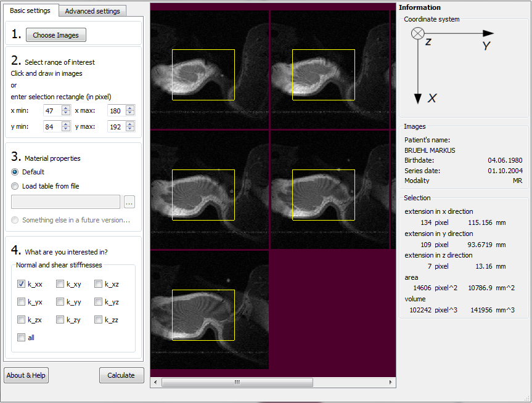Open the Basic settings tab
The height and width of the screenshot is (403, 532).
(x=31, y=10)
